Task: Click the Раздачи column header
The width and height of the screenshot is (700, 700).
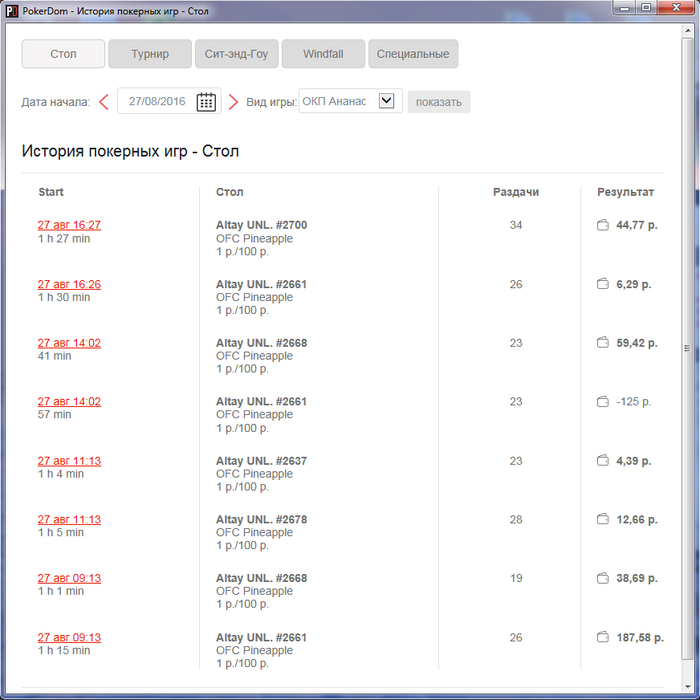Action: pos(516,192)
